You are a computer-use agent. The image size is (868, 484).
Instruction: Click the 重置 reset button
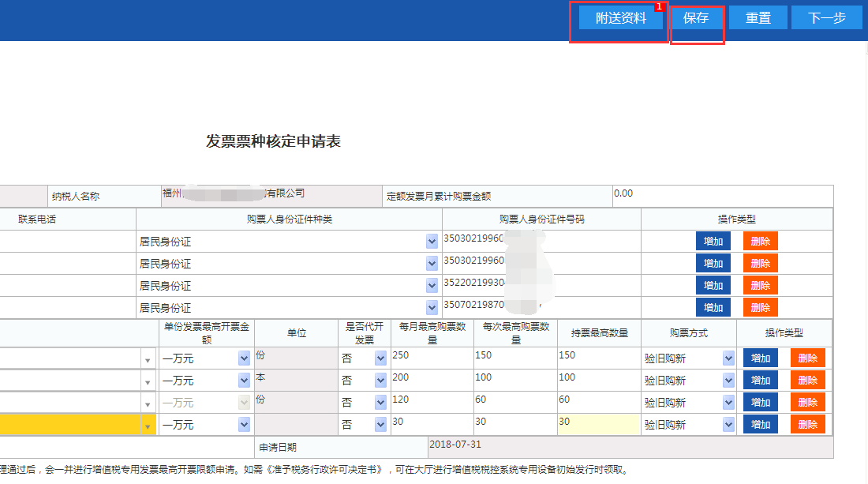click(x=758, y=17)
